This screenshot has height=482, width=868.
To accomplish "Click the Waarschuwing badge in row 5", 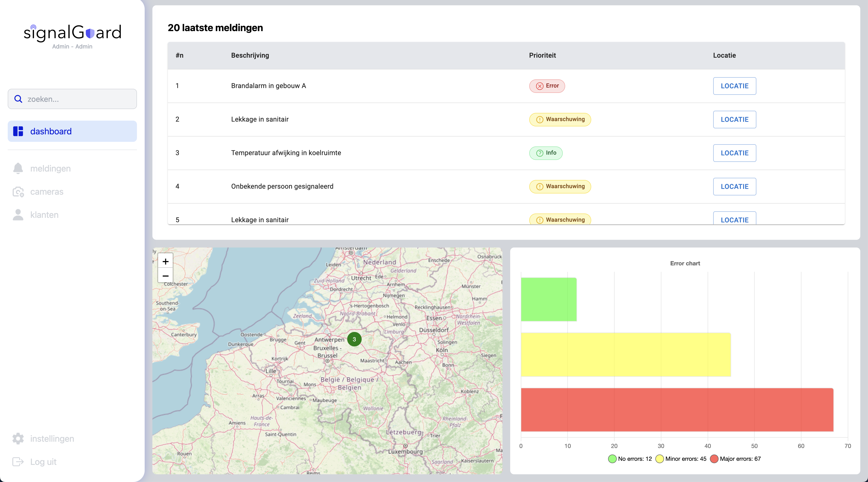I will pos(560,219).
